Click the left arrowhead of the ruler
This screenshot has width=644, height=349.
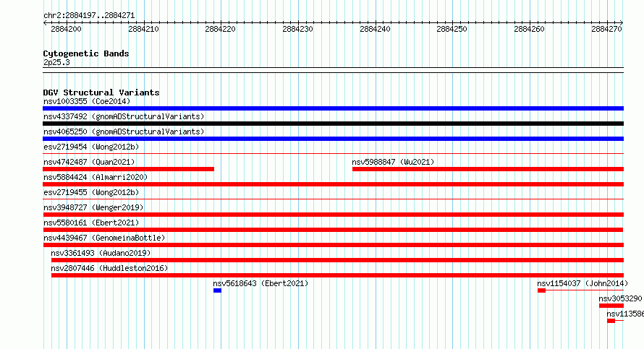pos(45,23)
